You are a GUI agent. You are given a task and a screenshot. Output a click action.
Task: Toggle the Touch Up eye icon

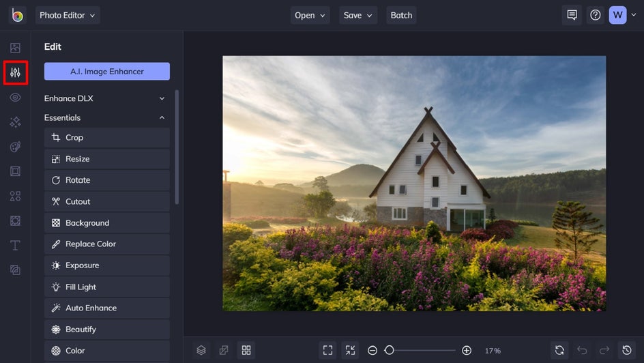pyautogui.click(x=15, y=98)
